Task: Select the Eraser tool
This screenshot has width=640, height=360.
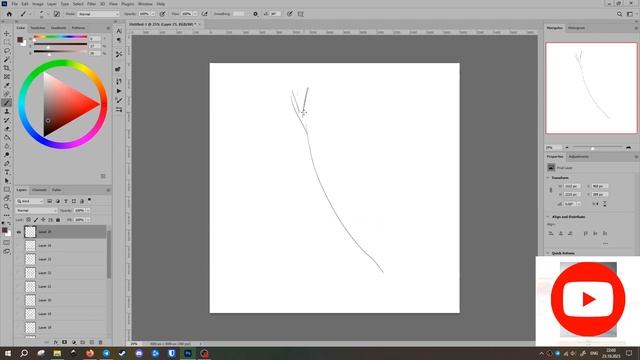Action: pos(7,129)
